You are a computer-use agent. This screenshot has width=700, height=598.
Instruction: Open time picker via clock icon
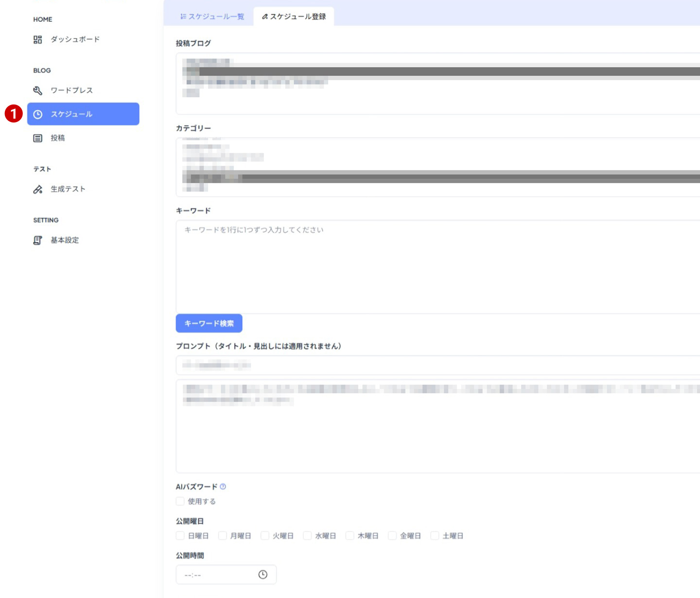click(262, 575)
